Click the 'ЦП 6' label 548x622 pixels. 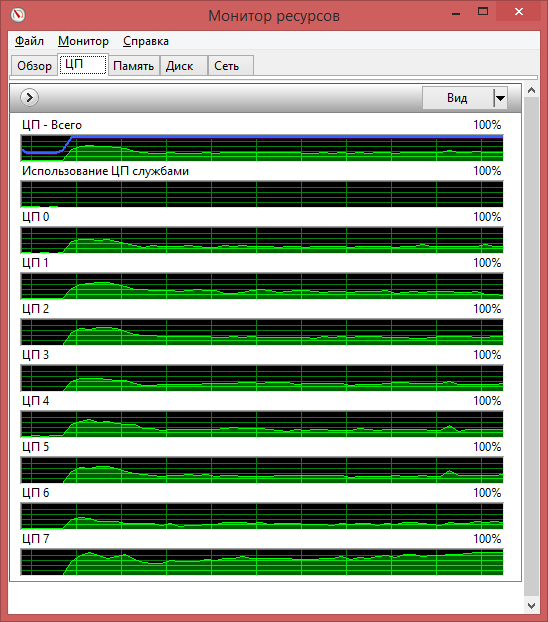(36, 493)
